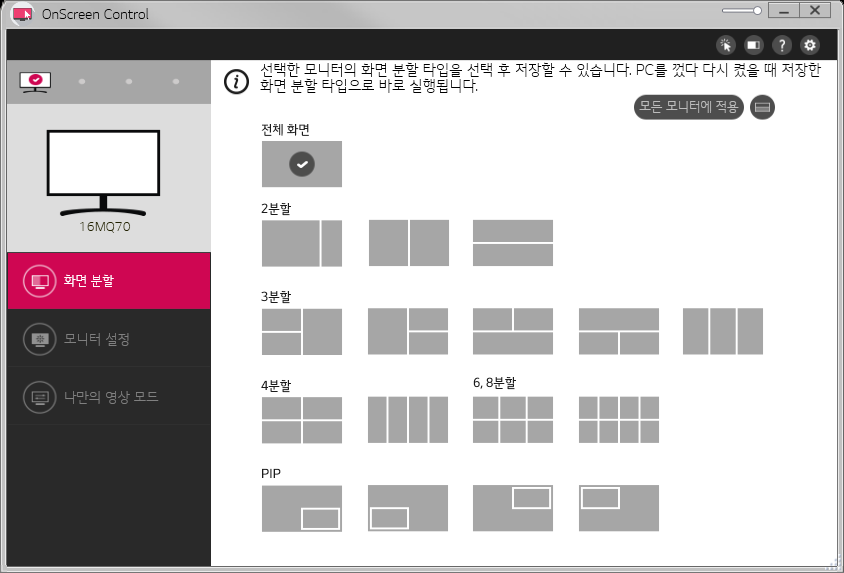844x573 pixels.
Task: Choose 2-split layout with wide left pane
Action: (x=301, y=243)
